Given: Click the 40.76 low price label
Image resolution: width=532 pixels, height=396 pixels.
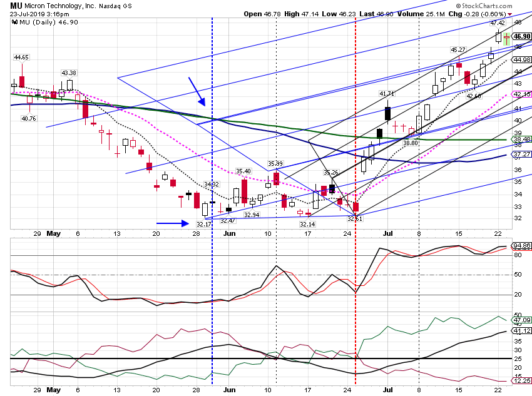Looking at the screenshot, I should (x=29, y=119).
